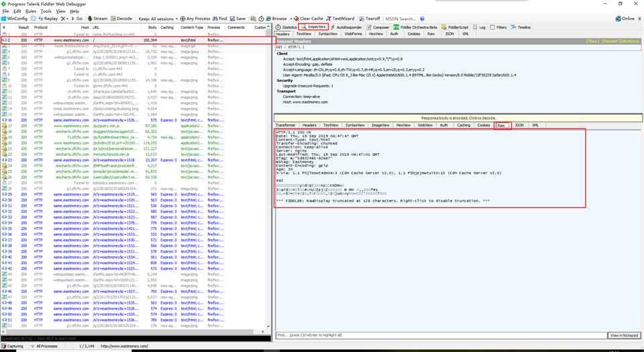Screen dimensions: 644x352
Task: Select request SyntaxView inspector tab
Action: (328, 34)
